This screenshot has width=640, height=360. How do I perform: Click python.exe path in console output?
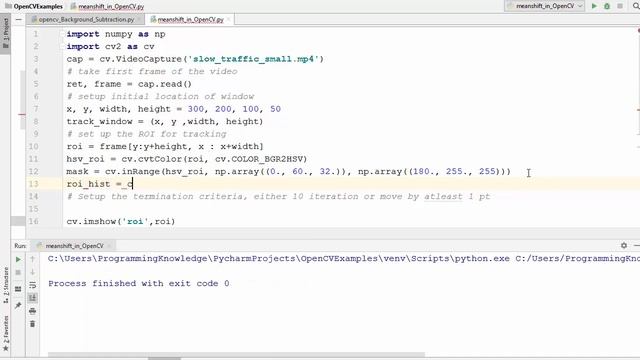(279, 258)
